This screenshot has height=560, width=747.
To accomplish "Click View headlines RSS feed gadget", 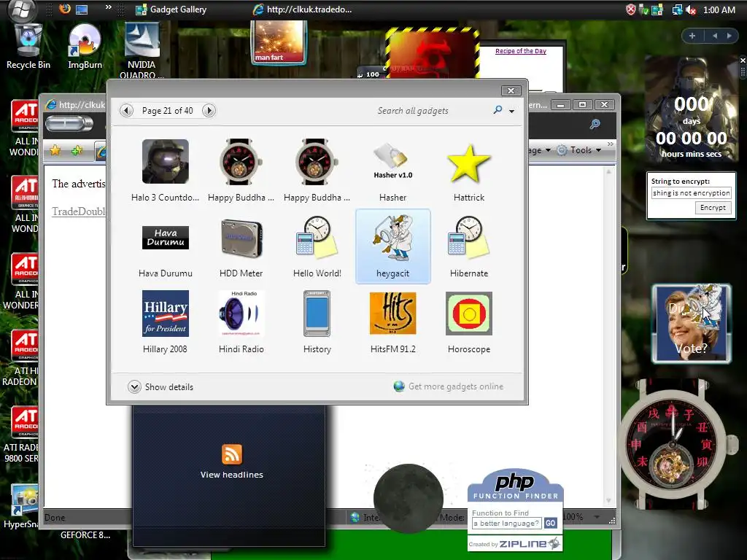I will [231, 462].
